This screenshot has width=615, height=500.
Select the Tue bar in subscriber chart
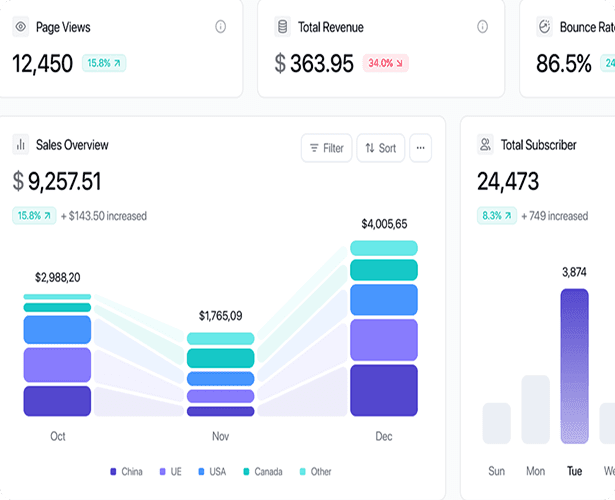(x=574, y=366)
